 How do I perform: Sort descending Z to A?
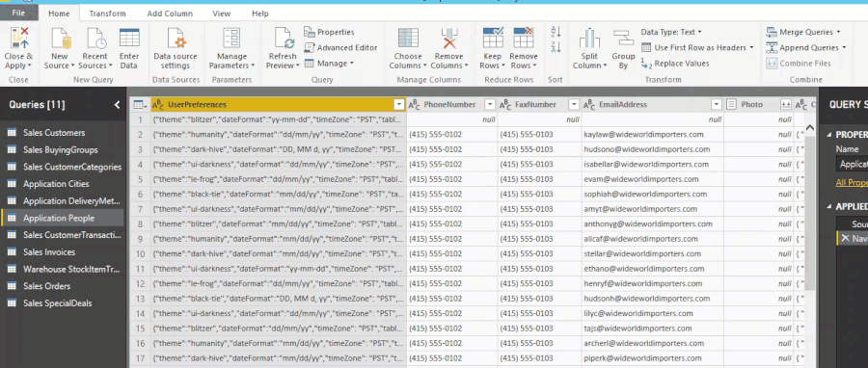(556, 47)
